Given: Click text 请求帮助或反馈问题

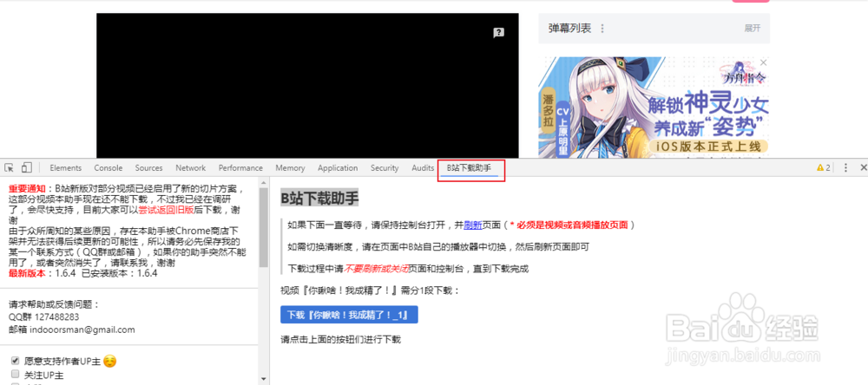Looking at the screenshot, I should (54, 304).
